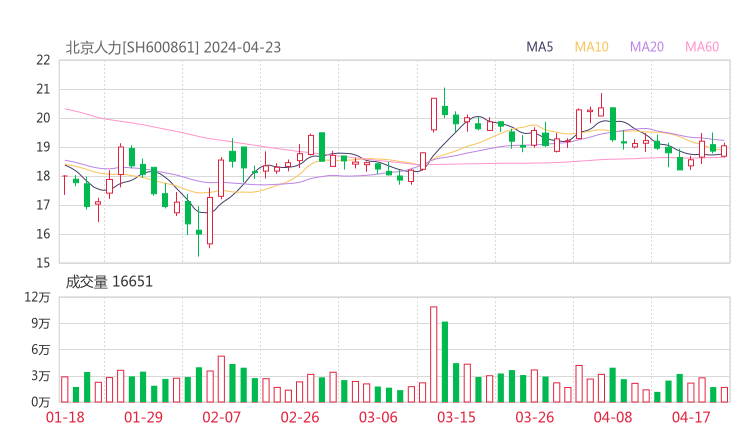Click the price axis label 15

click(43, 262)
